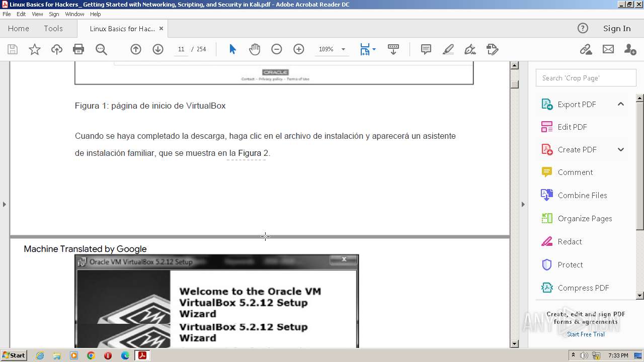Viewport: 644px width, 362px height.
Task: Select Adobe Acrobat taskbar button
Action: tap(142, 355)
